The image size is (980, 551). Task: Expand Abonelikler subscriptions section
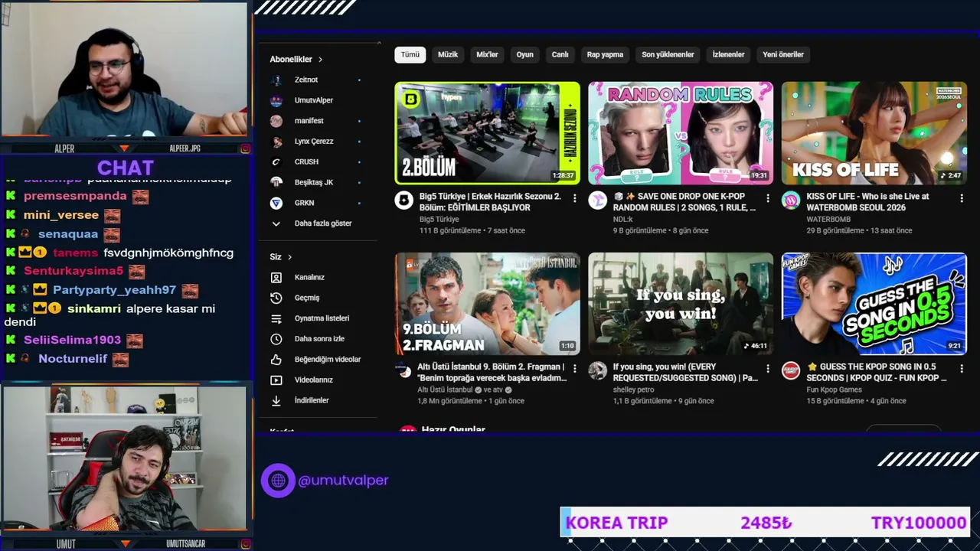coord(320,59)
